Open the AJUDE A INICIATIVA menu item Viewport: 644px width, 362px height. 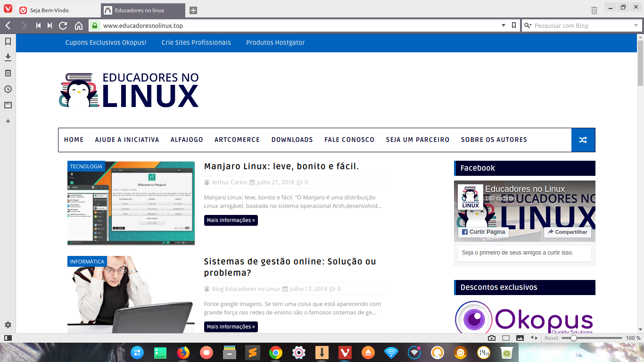[x=127, y=140]
